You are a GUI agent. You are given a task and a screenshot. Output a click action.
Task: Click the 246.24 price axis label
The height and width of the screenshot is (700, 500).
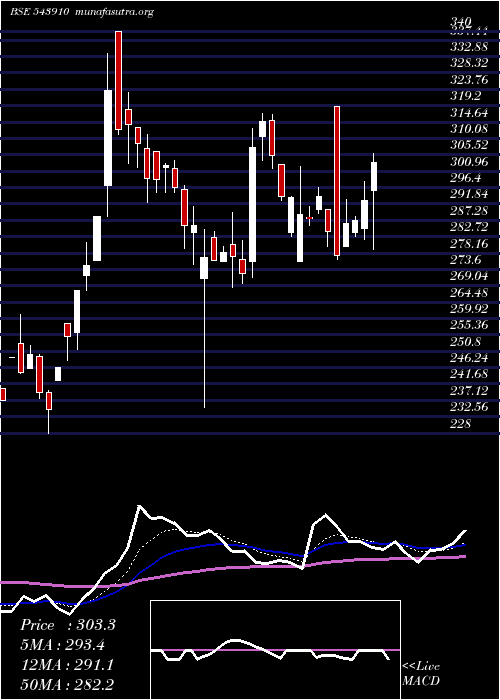tap(468, 358)
